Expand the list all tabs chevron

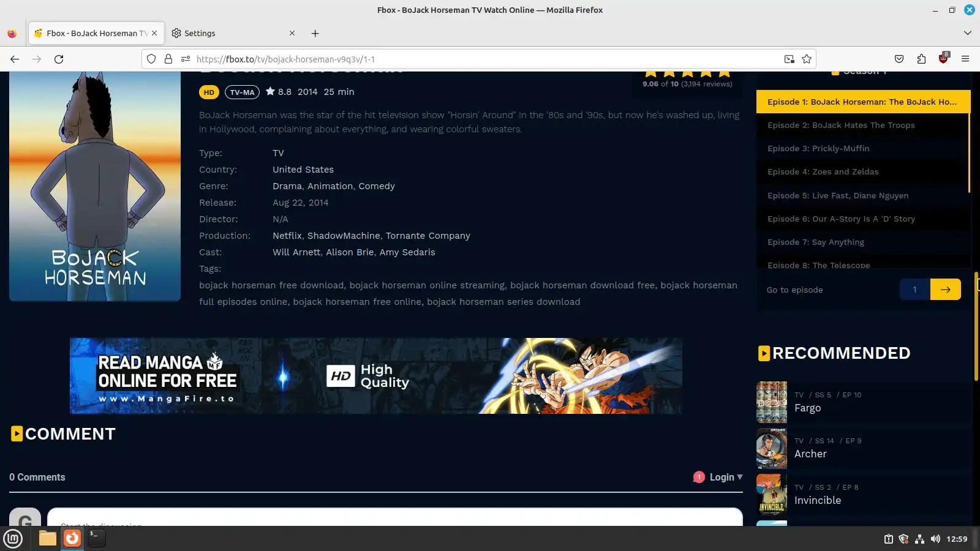pos(968,33)
